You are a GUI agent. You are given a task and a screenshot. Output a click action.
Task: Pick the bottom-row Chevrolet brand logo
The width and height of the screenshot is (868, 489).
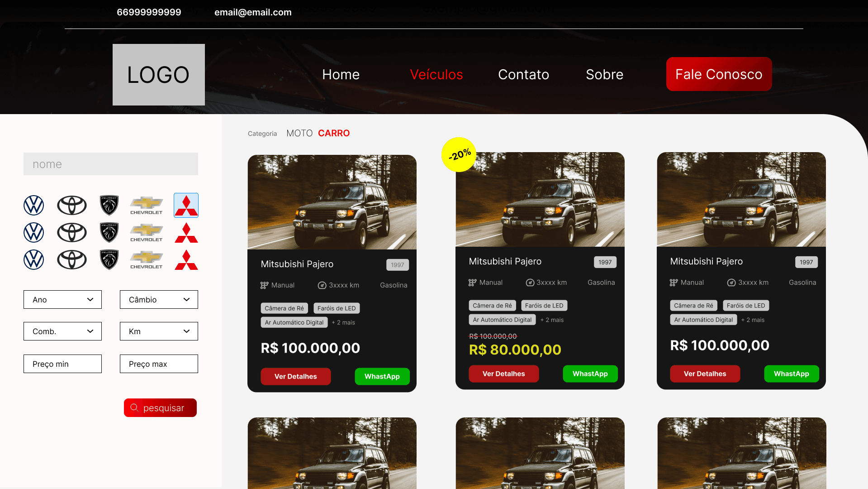coord(147,260)
